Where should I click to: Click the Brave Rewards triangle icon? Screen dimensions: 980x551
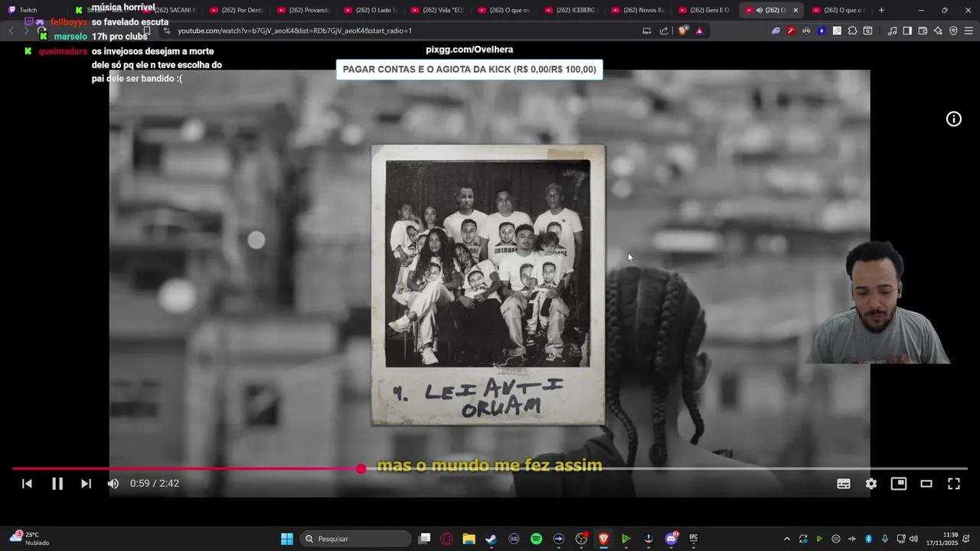(x=699, y=31)
